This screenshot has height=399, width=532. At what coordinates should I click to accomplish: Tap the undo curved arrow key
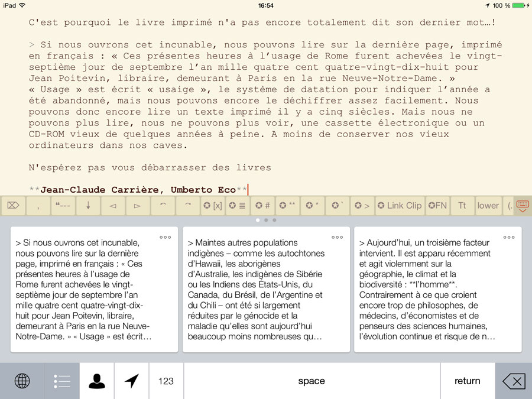point(163,206)
